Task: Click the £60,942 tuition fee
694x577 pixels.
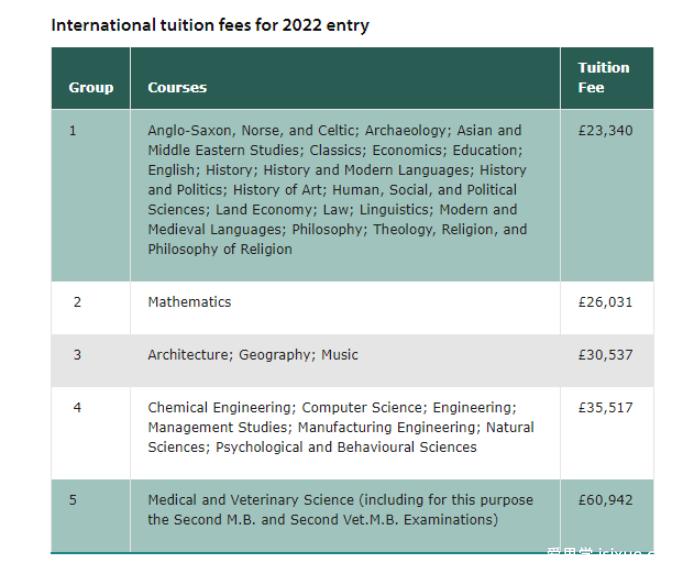Action: [x=605, y=500]
